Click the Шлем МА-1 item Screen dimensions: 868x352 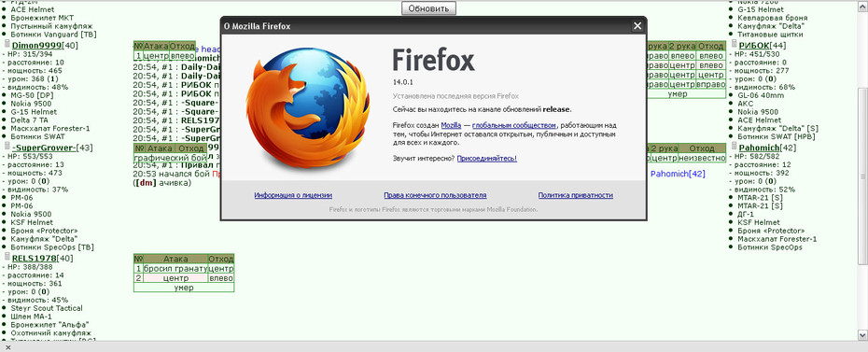(x=31, y=317)
